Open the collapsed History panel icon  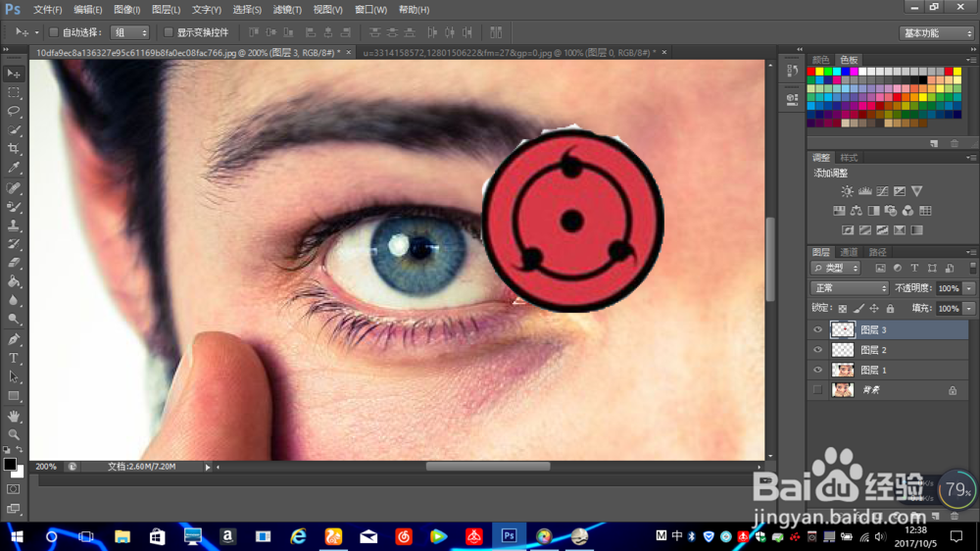793,72
